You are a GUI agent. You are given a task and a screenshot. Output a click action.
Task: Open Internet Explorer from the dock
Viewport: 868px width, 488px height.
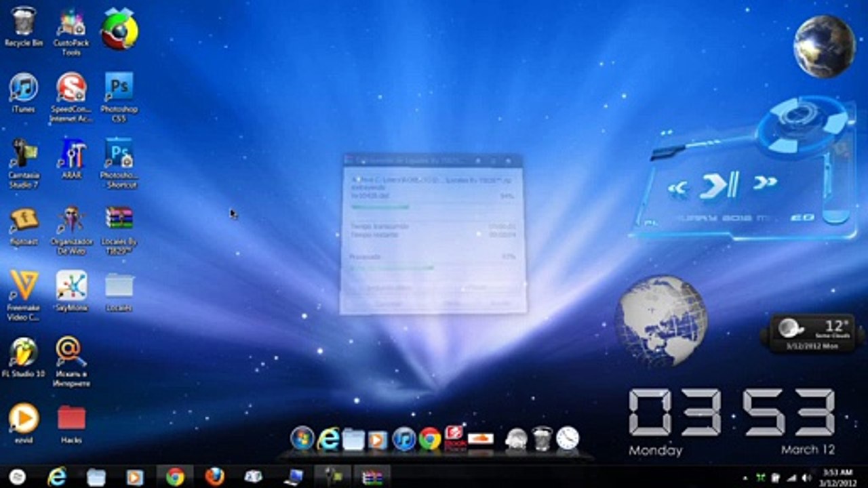[x=328, y=439]
